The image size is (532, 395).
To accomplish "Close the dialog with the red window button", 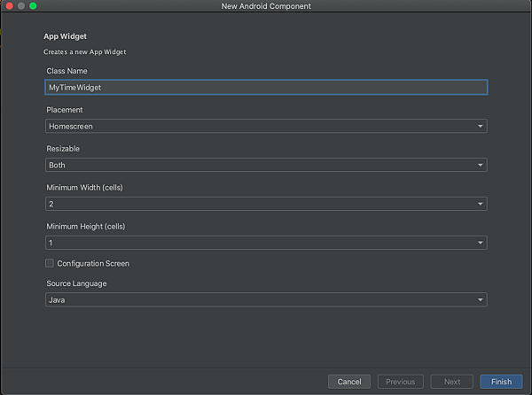I will pos(10,6).
